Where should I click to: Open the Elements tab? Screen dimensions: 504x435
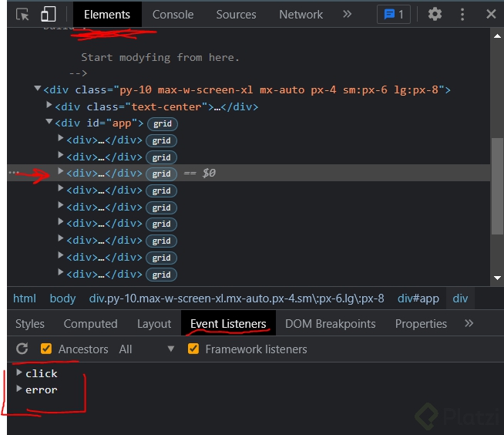[107, 15]
